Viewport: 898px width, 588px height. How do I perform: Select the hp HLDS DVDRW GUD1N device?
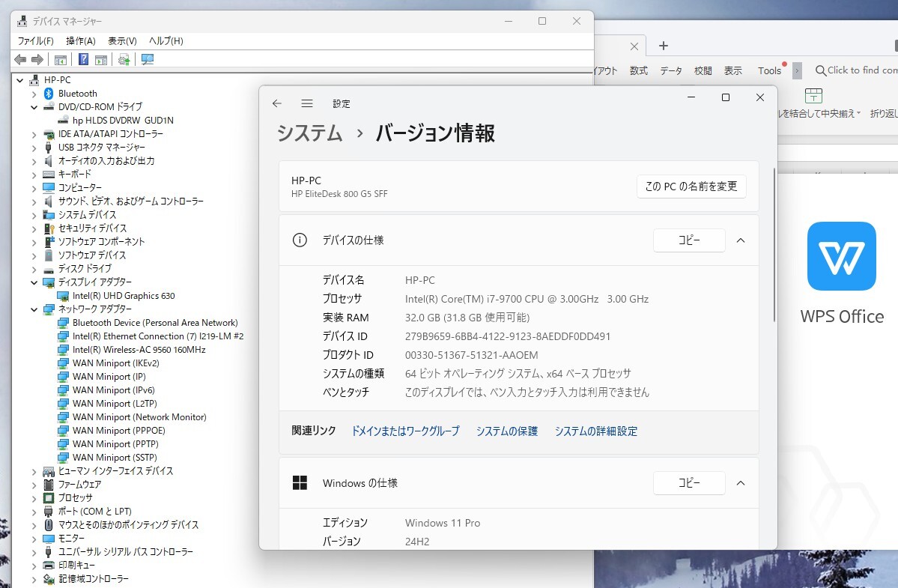(x=123, y=121)
